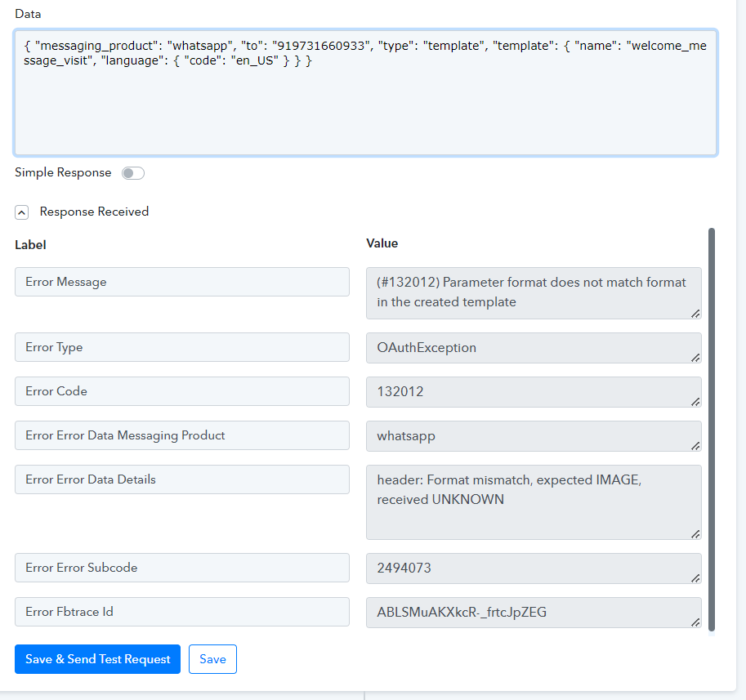Screen dimensions: 746x700
Task: Click the Simple Response label text
Action: [x=63, y=172]
